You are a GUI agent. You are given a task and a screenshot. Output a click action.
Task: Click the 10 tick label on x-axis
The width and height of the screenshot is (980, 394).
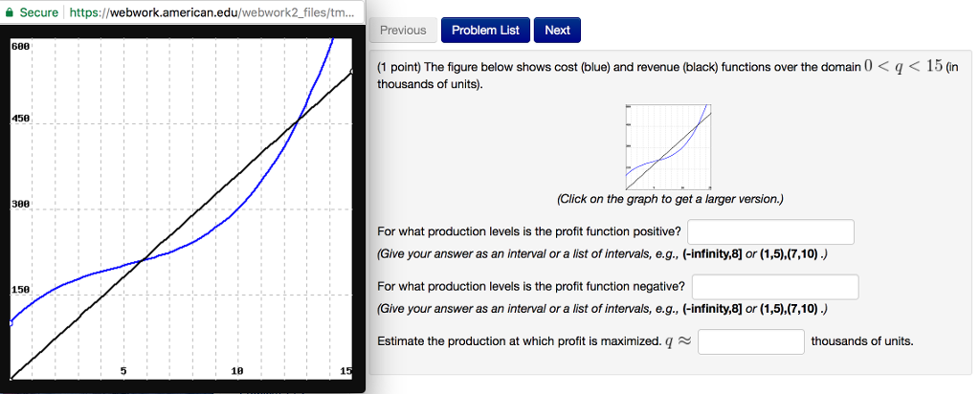[x=235, y=369]
